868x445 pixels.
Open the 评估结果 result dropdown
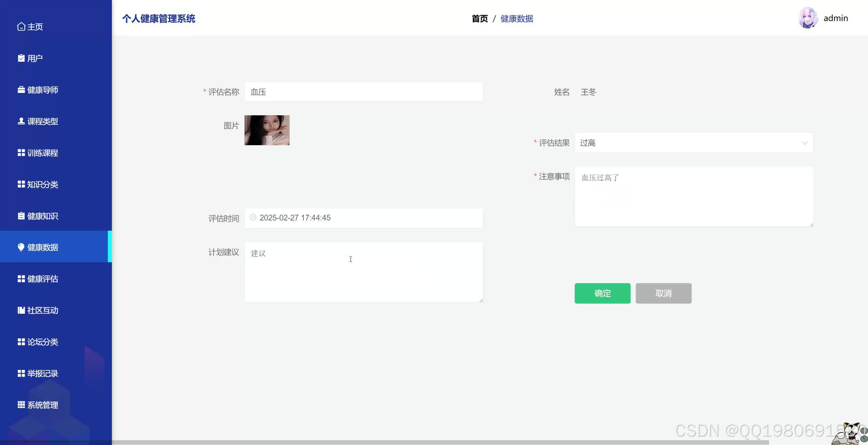693,142
